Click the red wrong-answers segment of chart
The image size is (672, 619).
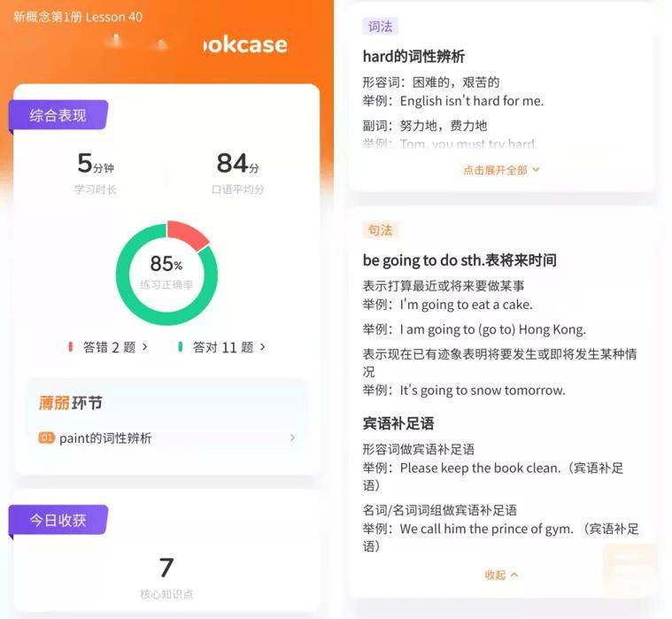189,235
